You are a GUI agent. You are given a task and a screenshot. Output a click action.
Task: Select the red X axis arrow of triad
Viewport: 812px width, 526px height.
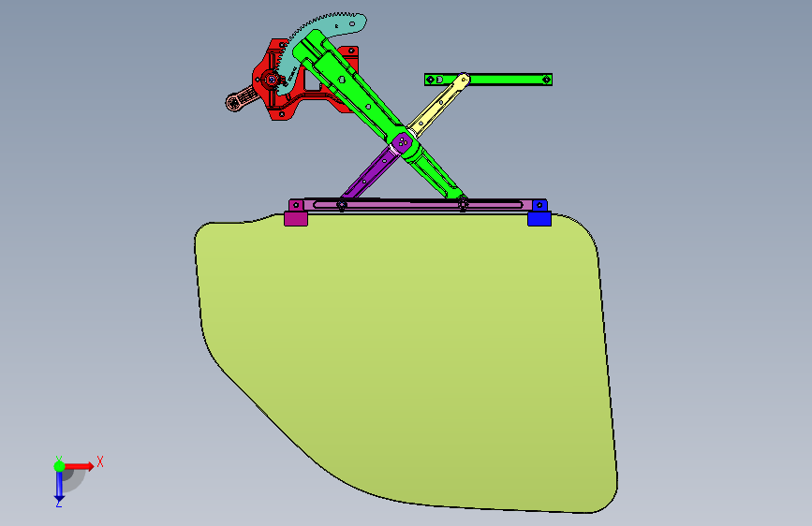click(81, 466)
